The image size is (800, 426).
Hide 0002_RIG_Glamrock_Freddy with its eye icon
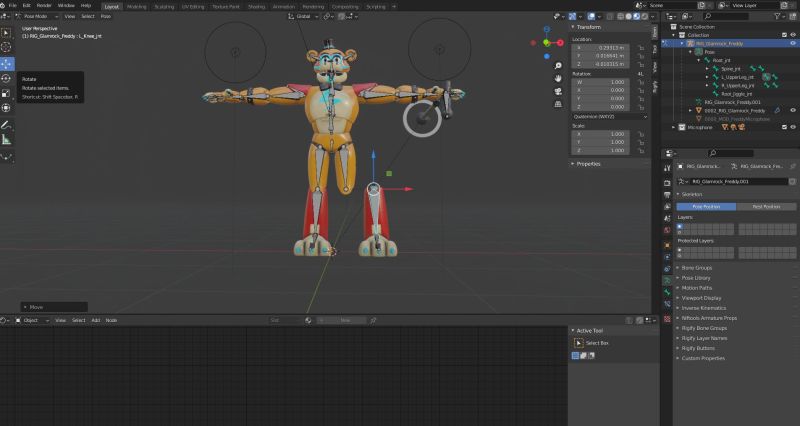pyautogui.click(x=793, y=110)
